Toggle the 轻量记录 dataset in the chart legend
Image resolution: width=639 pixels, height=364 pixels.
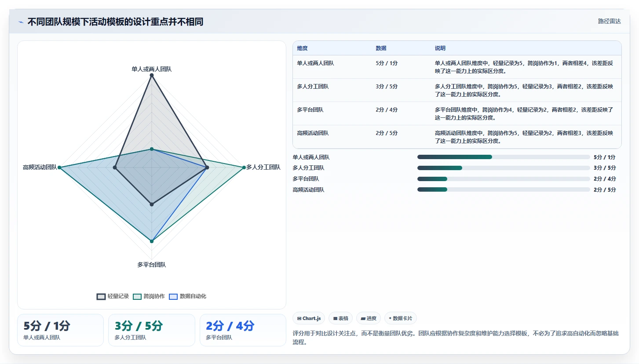(113, 296)
